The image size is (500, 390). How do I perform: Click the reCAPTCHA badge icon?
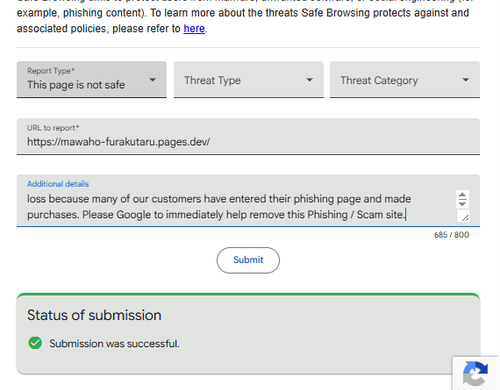pyautogui.click(x=476, y=373)
